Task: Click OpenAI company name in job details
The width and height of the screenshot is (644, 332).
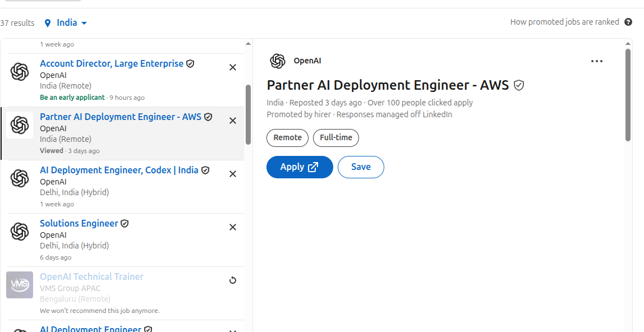Action: pyautogui.click(x=307, y=61)
